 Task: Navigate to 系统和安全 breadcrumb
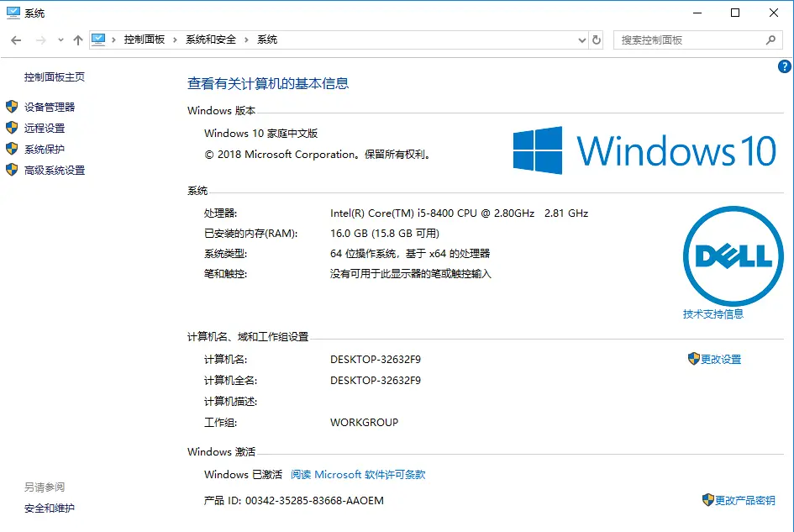(211, 40)
